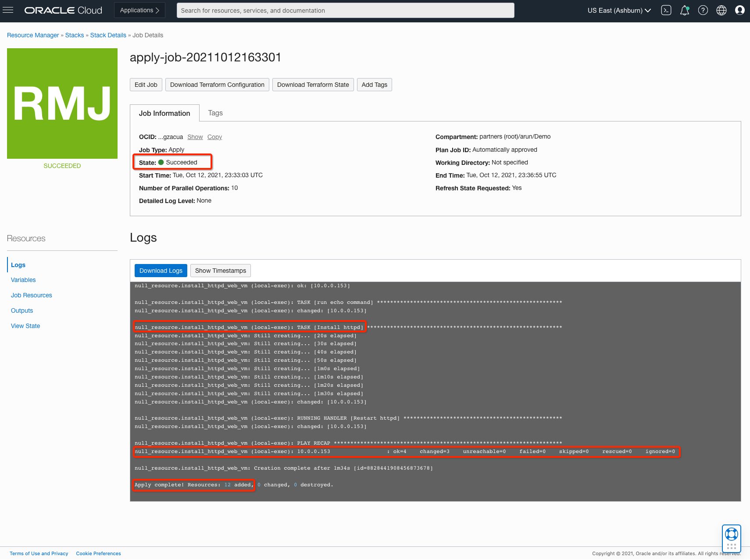Image resolution: width=750 pixels, height=560 pixels.
Task: Focus the resources search field
Action: pyautogui.click(x=345, y=11)
